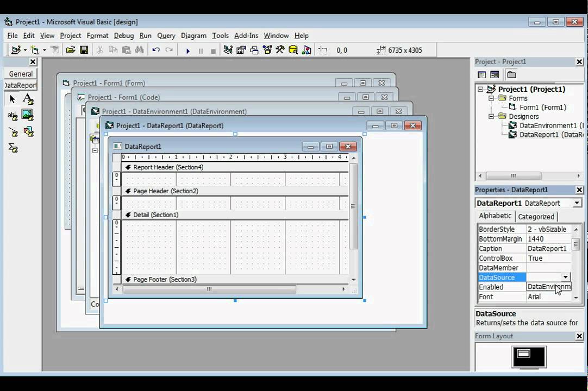Collapse the Report Header (Section4) band
Viewport: 588px width, 391px height.
coord(128,167)
